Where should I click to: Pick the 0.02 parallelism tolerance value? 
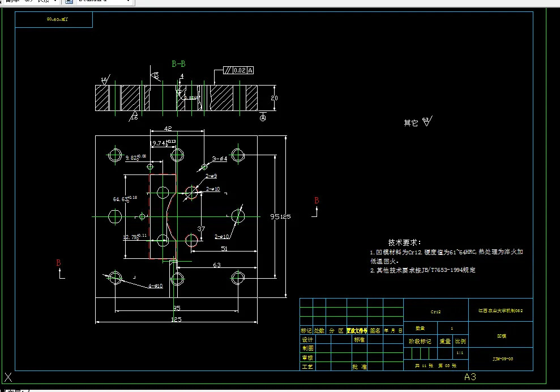point(240,70)
